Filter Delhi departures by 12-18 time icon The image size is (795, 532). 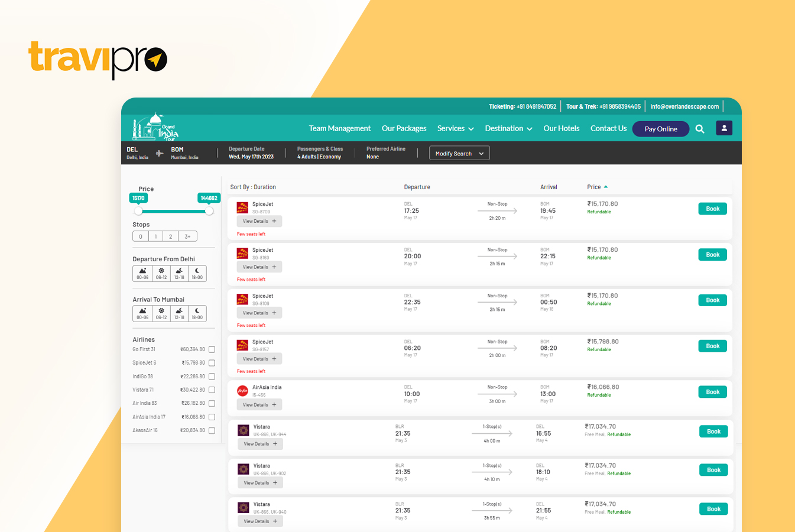coord(179,274)
